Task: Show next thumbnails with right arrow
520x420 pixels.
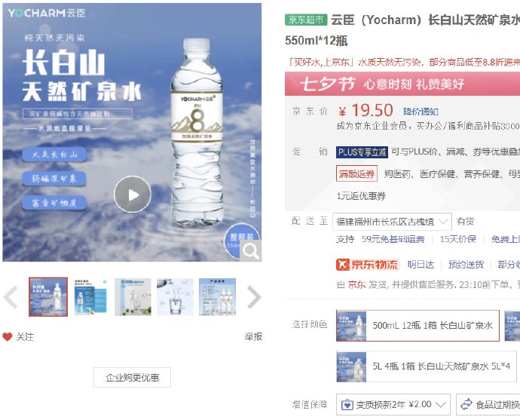Action: pyautogui.click(x=254, y=297)
